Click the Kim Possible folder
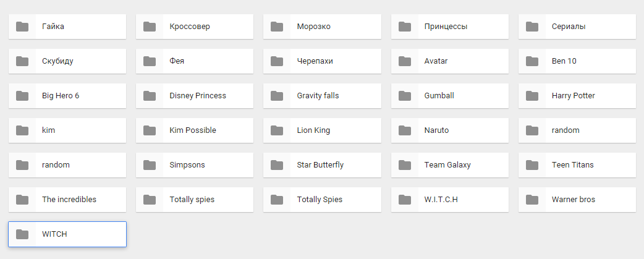 (195, 130)
